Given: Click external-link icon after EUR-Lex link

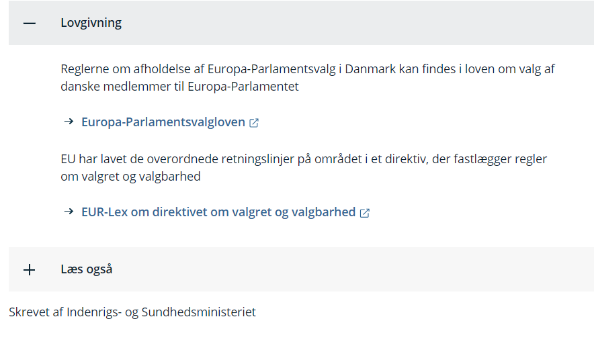Looking at the screenshot, I should click(365, 213).
